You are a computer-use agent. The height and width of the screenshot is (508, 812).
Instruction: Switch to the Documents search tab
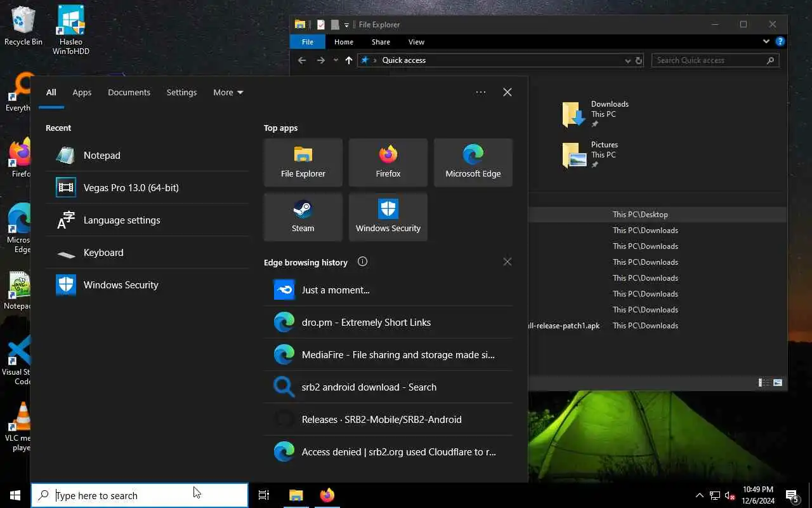(129, 92)
